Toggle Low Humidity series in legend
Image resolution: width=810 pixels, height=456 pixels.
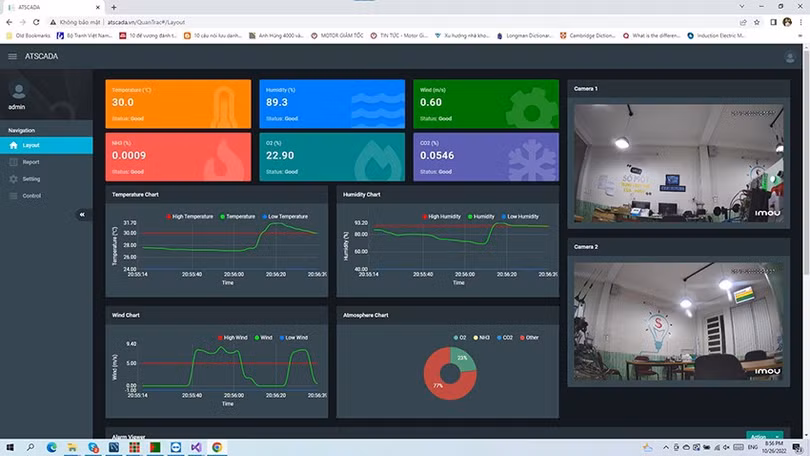[503, 216]
